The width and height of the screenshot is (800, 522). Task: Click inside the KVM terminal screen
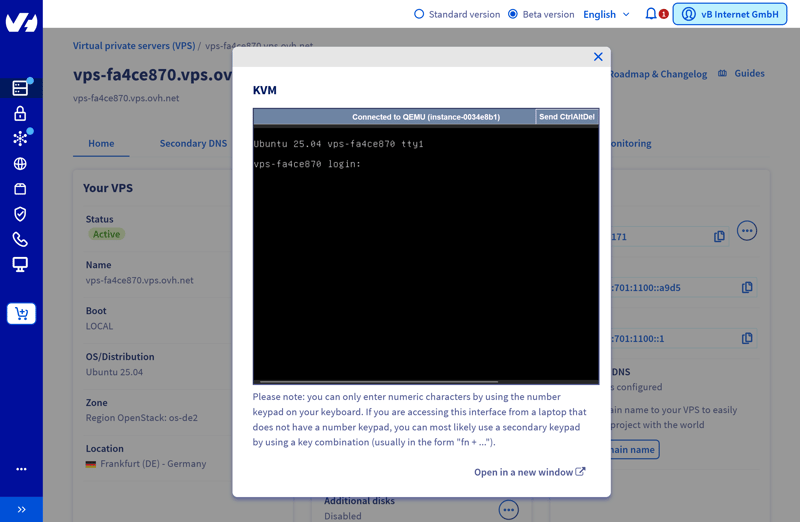pyautogui.click(x=426, y=260)
